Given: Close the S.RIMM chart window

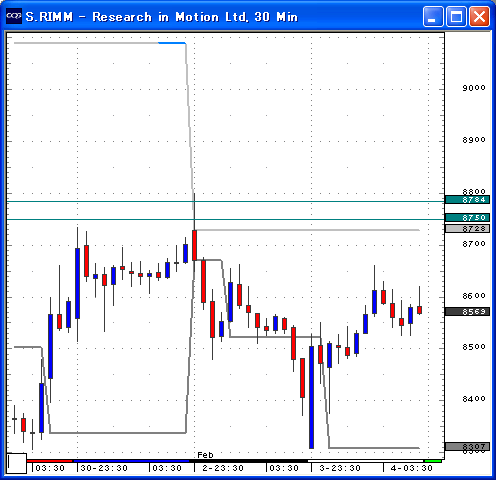Looking at the screenshot, I should [479, 16].
